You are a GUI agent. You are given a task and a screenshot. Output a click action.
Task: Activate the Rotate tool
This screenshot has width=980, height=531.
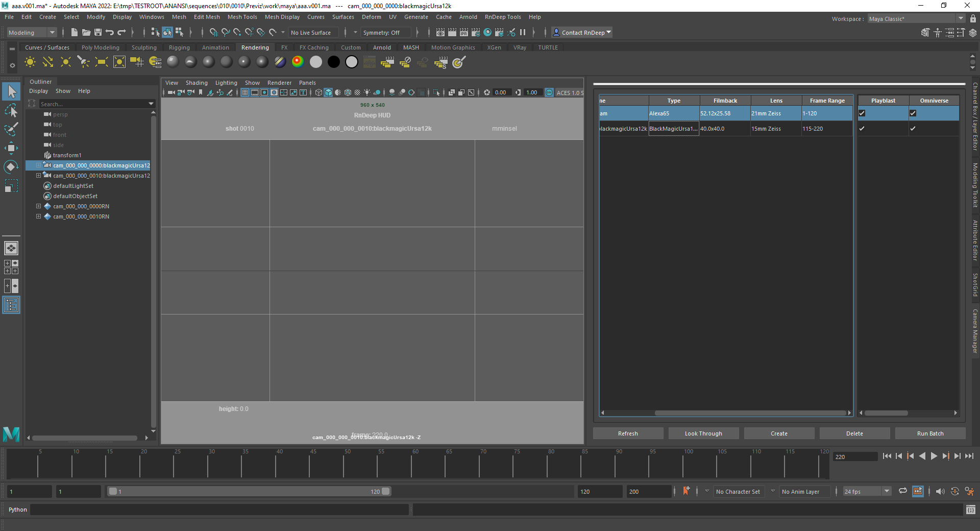11,167
